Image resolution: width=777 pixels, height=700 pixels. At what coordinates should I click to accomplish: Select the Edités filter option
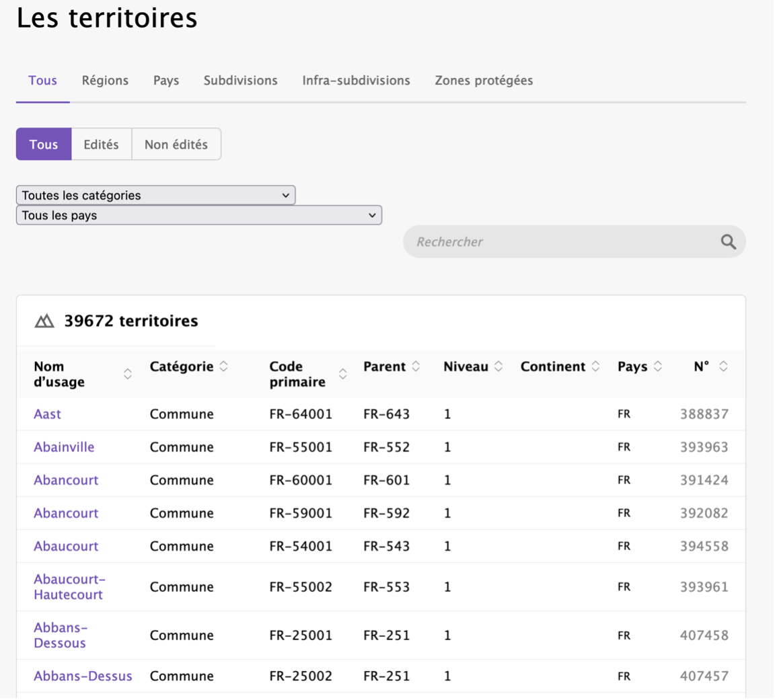101,144
